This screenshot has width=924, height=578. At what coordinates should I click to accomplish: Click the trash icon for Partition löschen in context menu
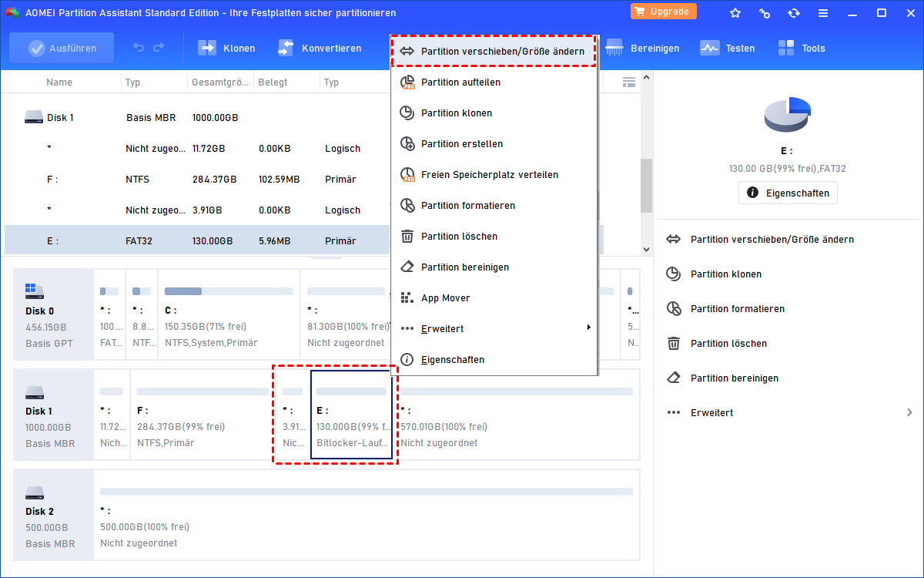(407, 236)
